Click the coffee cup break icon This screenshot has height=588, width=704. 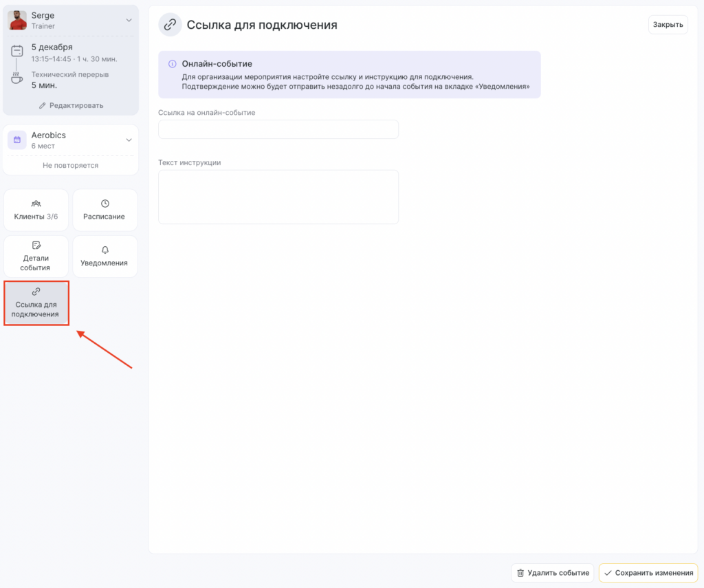pyautogui.click(x=17, y=79)
